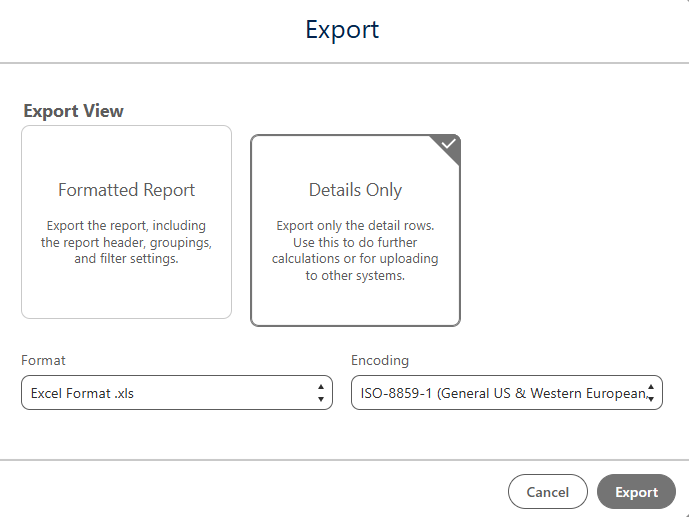
Task: Click the Details Only card title
Action: [355, 190]
